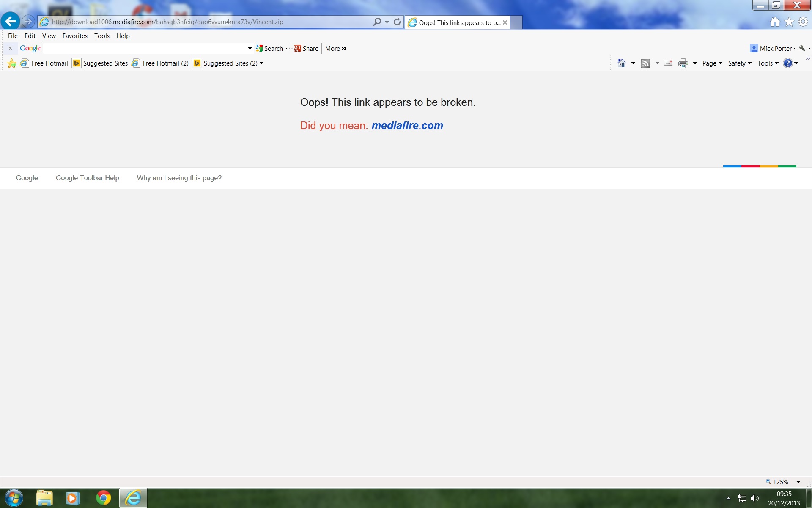The height and width of the screenshot is (508, 812).
Task: Expand the Home button dropdown arrow
Action: 633,63
